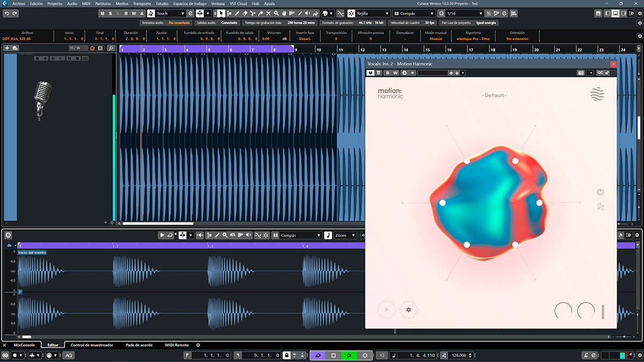Image resolution: width=644 pixels, height=362 pixels.
Task: Open the Proyecto menu
Action: coord(55,4)
